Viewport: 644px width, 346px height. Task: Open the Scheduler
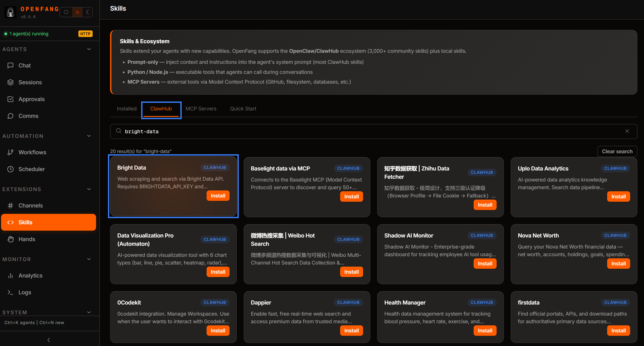(x=32, y=169)
